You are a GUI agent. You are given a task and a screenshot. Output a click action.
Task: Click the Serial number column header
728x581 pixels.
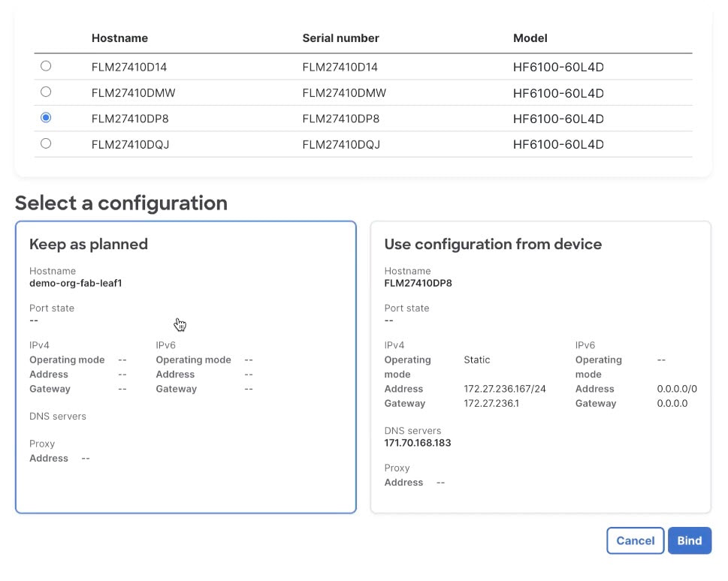tap(341, 38)
